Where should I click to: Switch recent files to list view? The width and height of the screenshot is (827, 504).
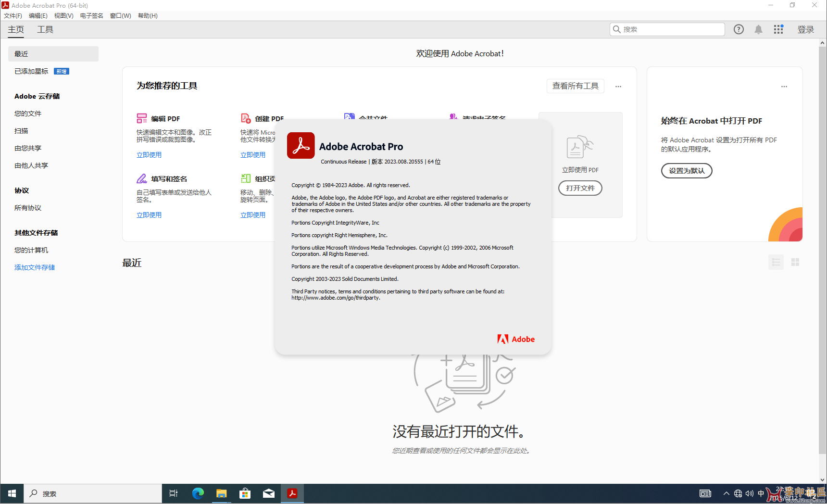(776, 262)
